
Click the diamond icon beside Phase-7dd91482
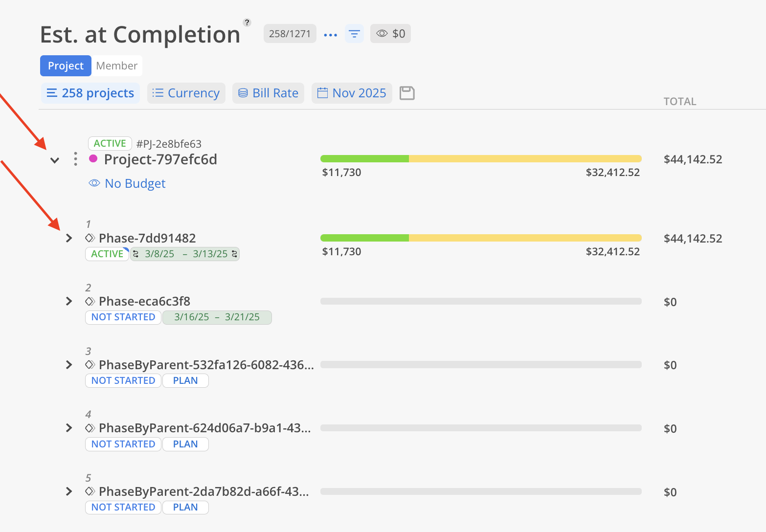tap(90, 238)
